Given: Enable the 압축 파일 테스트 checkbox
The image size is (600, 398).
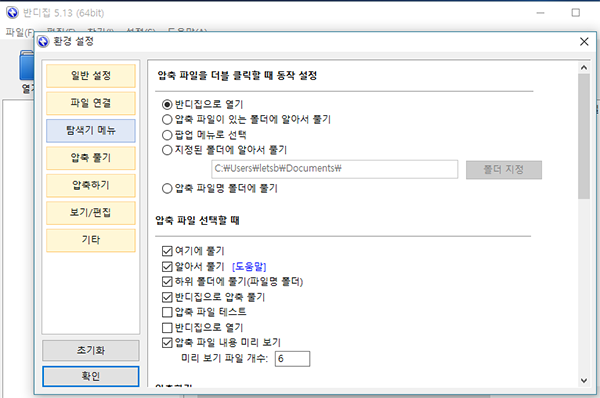Looking at the screenshot, I should click(167, 312).
